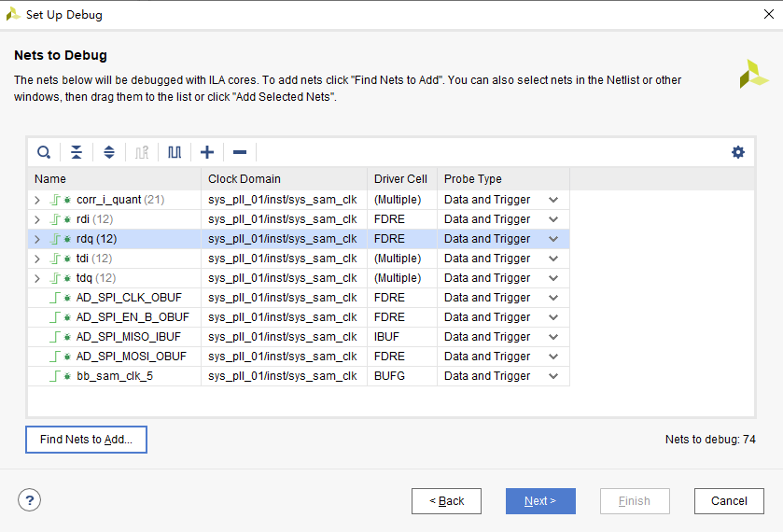Click the Next button
This screenshot has width=783, height=532.
pyautogui.click(x=540, y=501)
